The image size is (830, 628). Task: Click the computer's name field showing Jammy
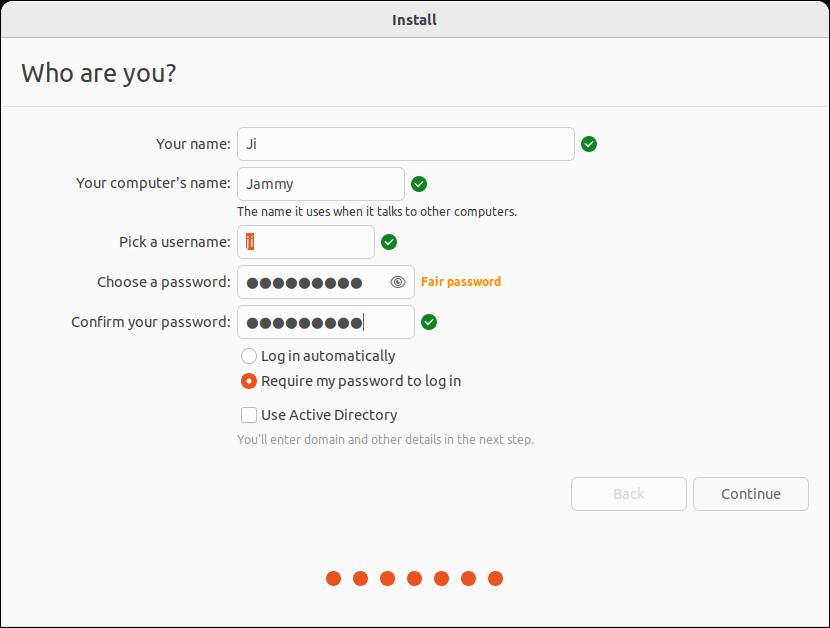tap(320, 183)
